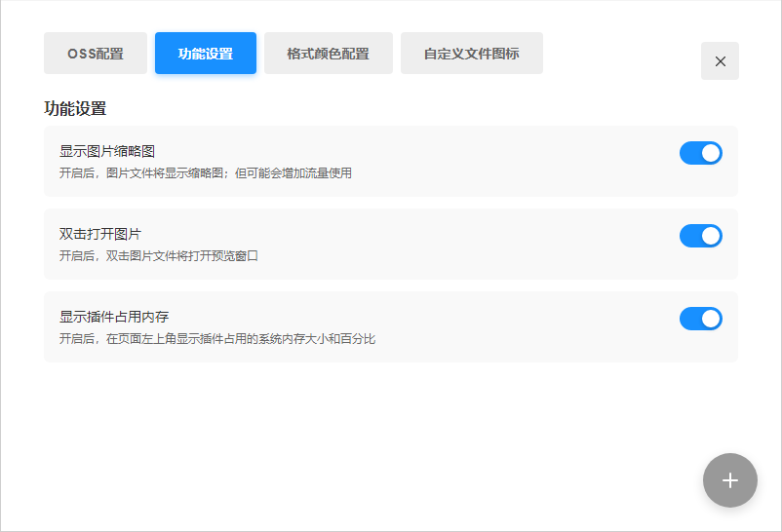
Task: Click the 功能设置 section heading
Action: point(75,108)
